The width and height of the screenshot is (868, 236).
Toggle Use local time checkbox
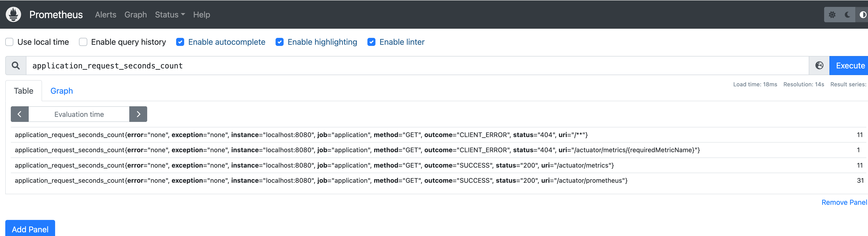[x=9, y=42]
